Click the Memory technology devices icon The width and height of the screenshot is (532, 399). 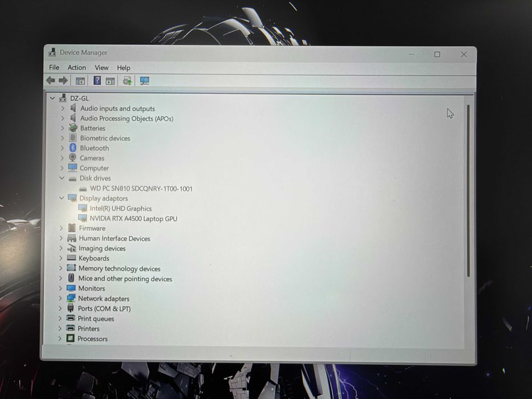pos(71,268)
